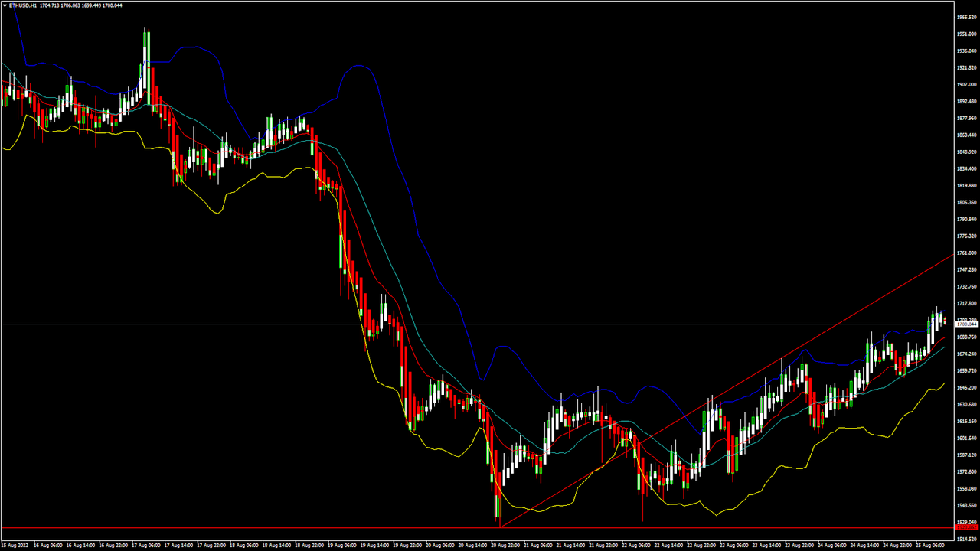Click the 1514.520 price scale label
Viewport: 980px width, 551px height.
pyautogui.click(x=967, y=539)
